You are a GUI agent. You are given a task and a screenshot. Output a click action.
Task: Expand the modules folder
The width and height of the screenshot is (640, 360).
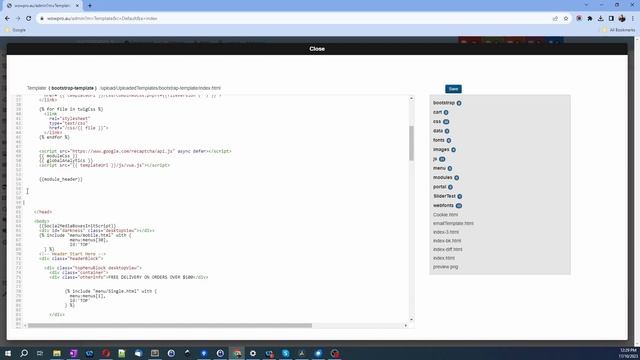pos(442,178)
